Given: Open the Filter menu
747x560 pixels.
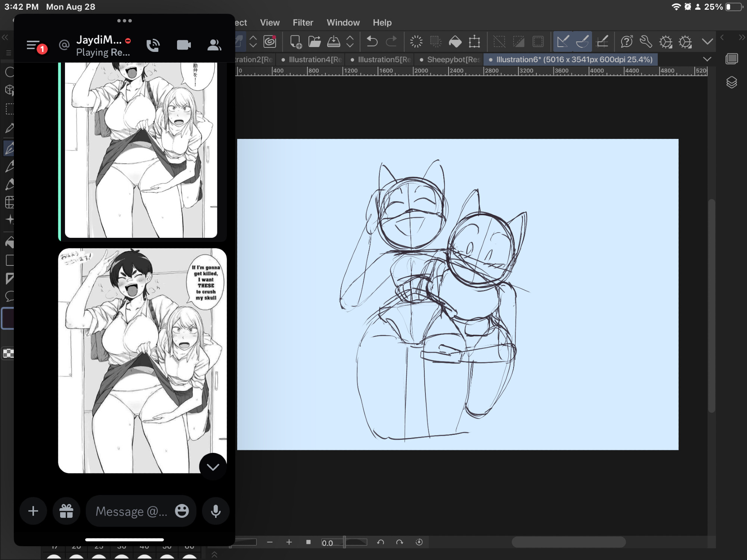Looking at the screenshot, I should [x=303, y=23].
